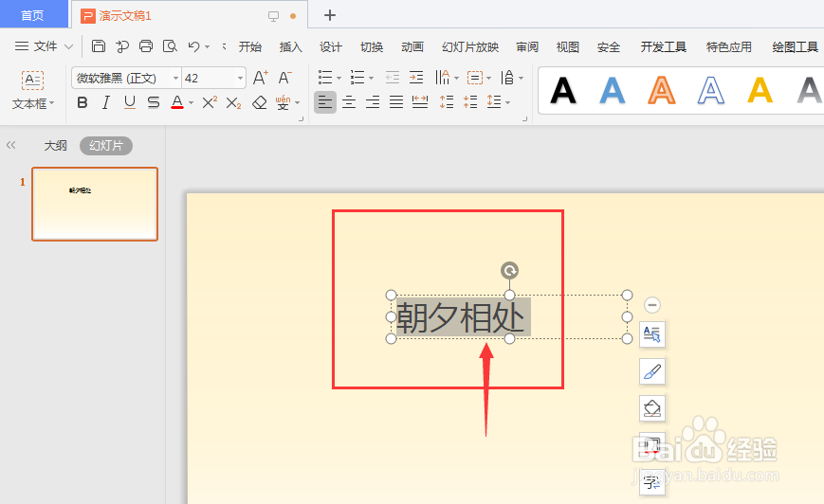Viewport: 824px width, 504px height.
Task: Decrease font size with A- icon
Action: point(284,78)
